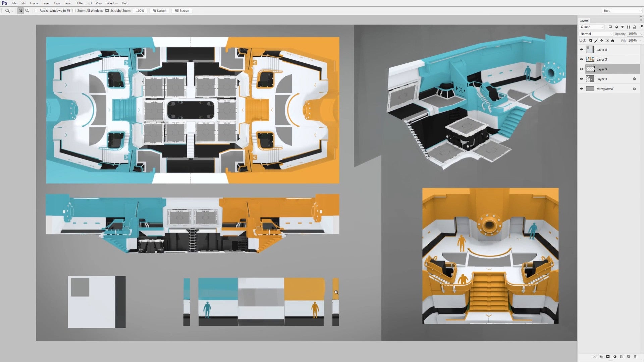Hide the Background layer
This screenshot has height=362, width=644.
[x=581, y=89]
